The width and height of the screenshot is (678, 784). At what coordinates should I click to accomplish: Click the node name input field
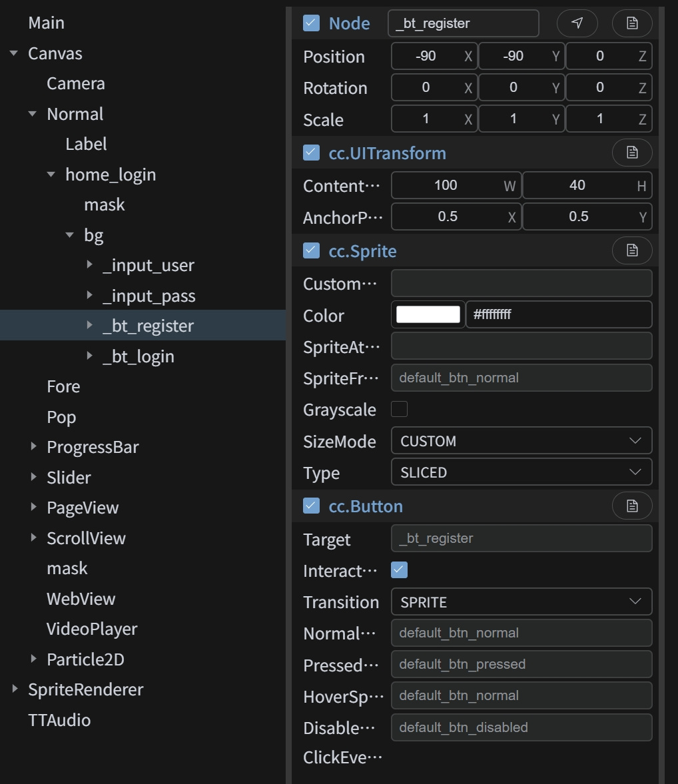tap(463, 23)
